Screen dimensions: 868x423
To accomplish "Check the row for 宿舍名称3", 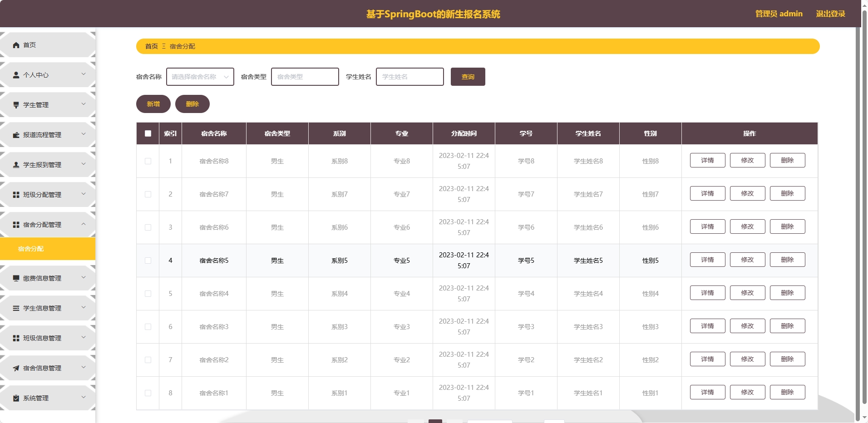I will (x=148, y=327).
